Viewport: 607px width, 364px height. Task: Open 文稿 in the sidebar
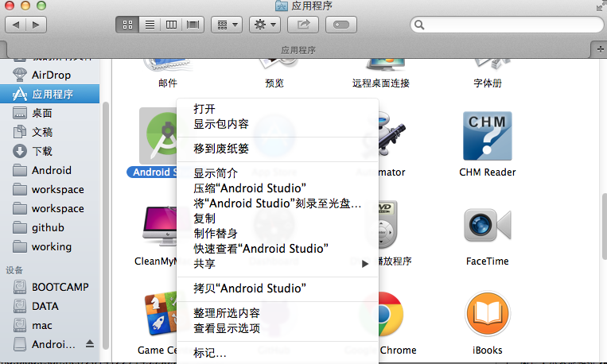point(49,132)
